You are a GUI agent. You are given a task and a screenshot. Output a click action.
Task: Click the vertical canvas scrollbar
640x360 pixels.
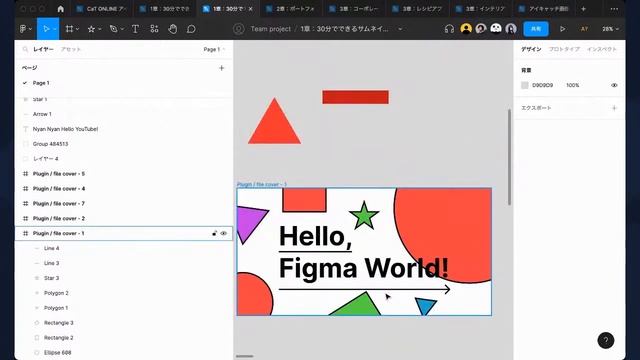[x=509, y=157]
